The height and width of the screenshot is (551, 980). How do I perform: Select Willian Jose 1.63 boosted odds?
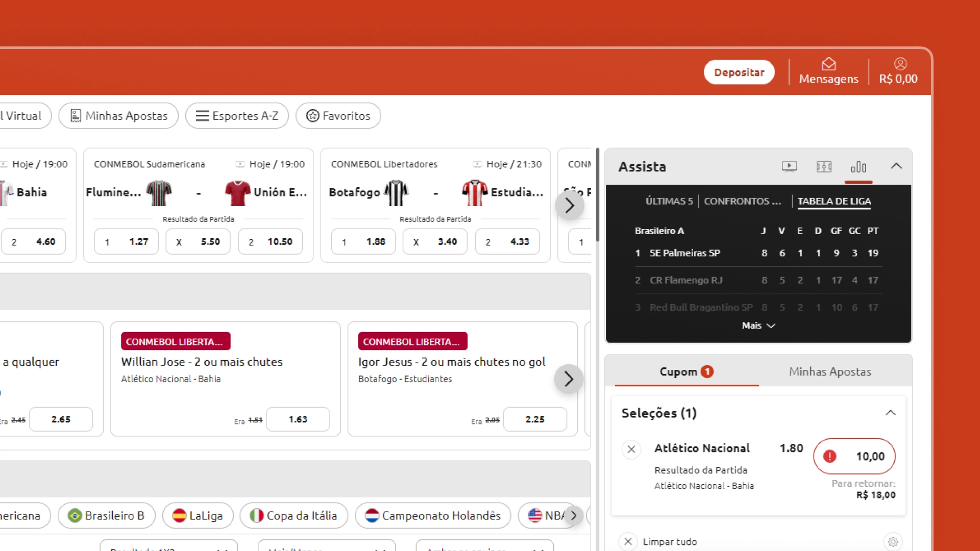tap(298, 419)
